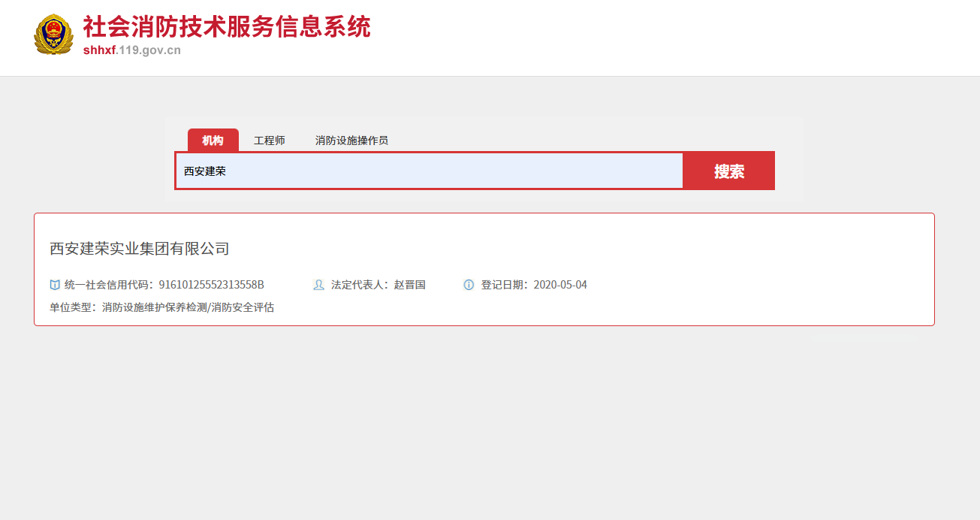Click the credit code 91610125552313558B
This screenshot has height=520, width=980.
click(x=211, y=285)
